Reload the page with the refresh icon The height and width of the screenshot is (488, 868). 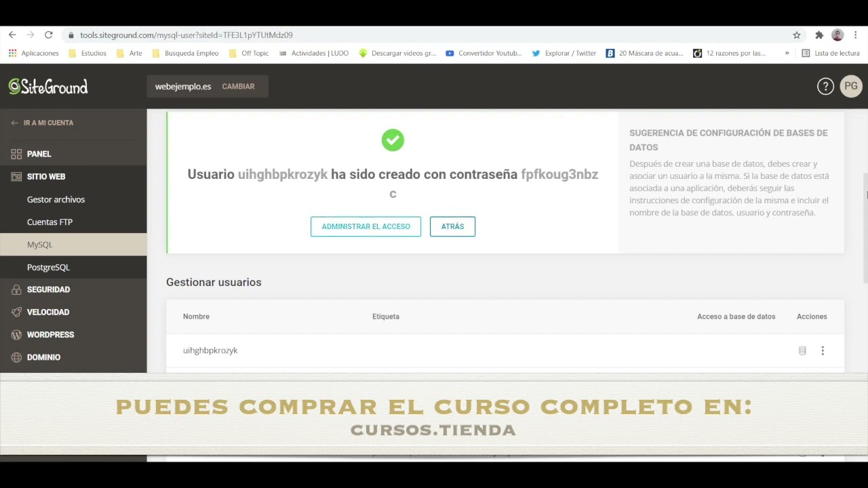click(49, 35)
